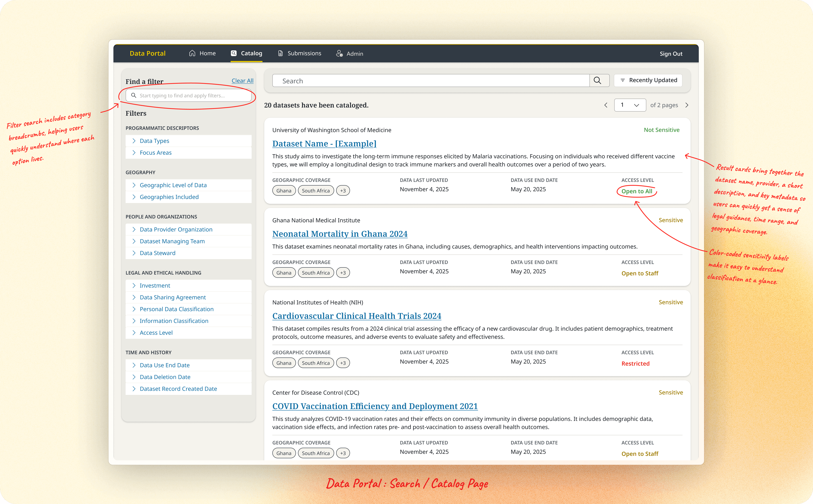Click the Sign Out button
The width and height of the screenshot is (813, 504).
coord(671,54)
